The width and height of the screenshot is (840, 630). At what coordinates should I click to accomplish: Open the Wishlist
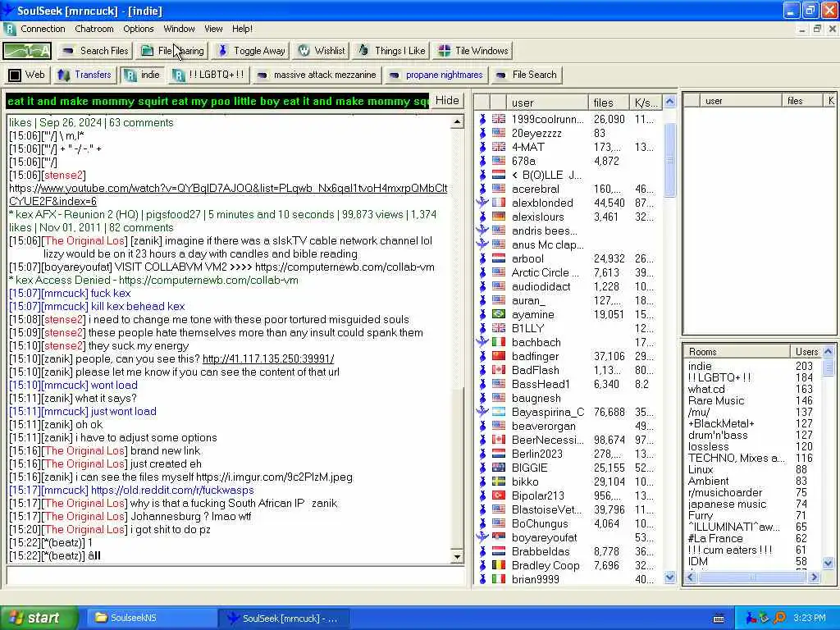(321, 51)
